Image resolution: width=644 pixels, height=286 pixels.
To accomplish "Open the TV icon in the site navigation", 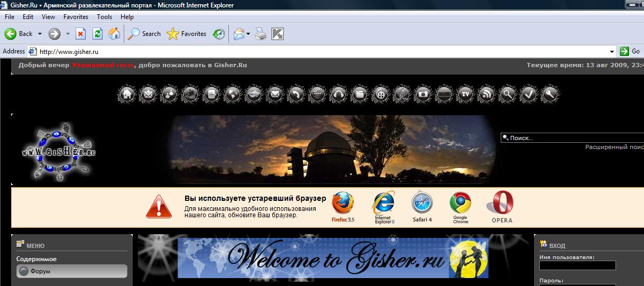I will coord(465,95).
